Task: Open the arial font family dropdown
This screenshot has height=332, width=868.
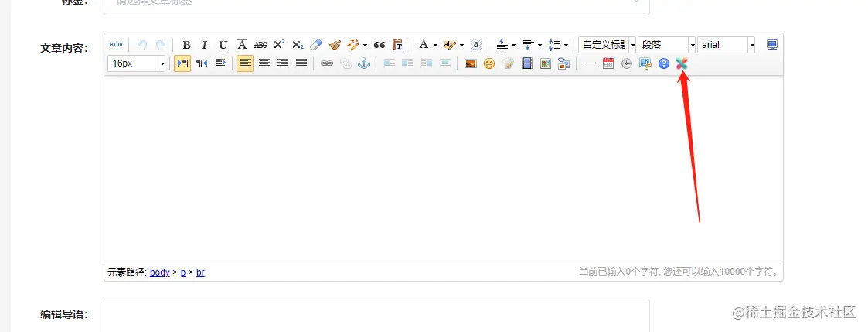Action: 727,45
